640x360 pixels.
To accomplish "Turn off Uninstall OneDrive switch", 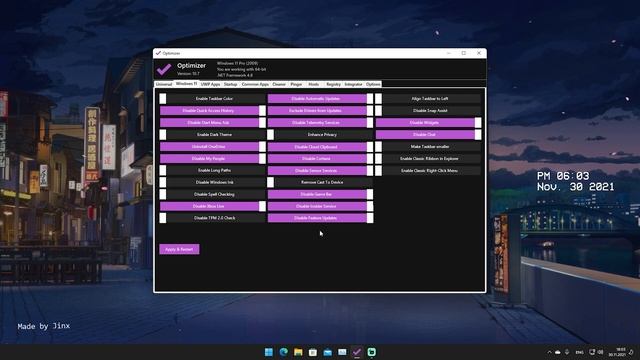I will click(x=212, y=147).
